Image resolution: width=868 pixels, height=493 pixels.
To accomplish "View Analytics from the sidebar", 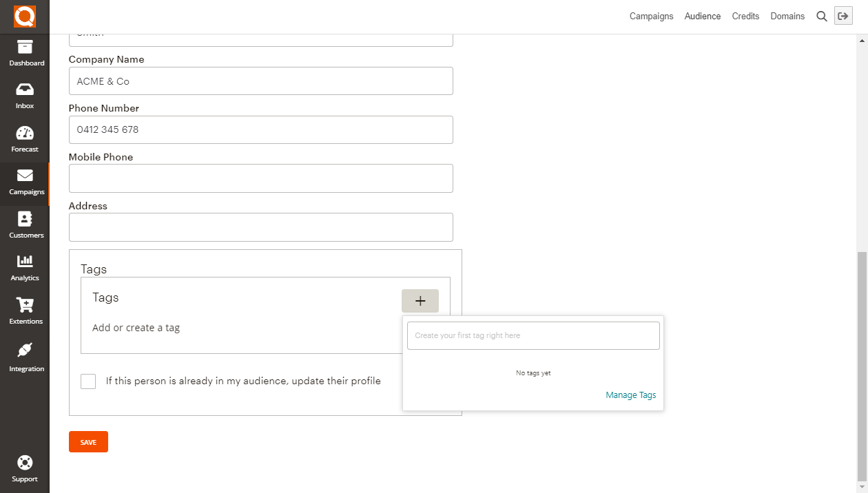I will [x=25, y=267].
